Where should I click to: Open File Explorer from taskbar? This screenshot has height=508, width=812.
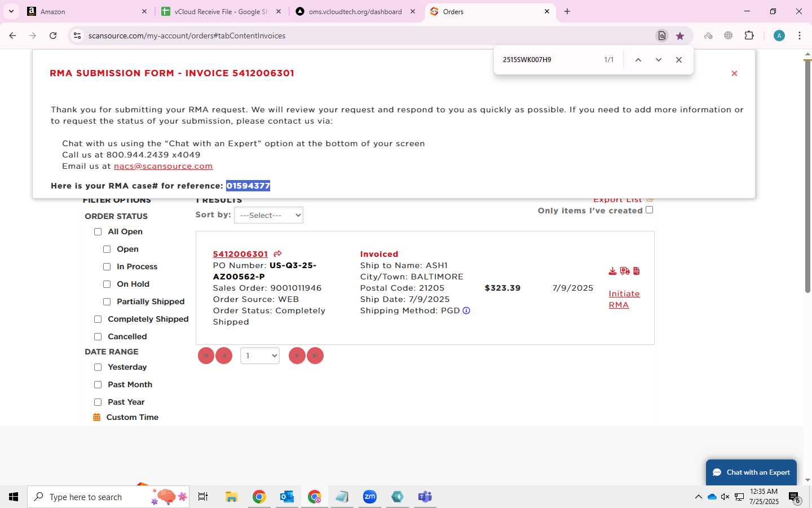pos(231,497)
